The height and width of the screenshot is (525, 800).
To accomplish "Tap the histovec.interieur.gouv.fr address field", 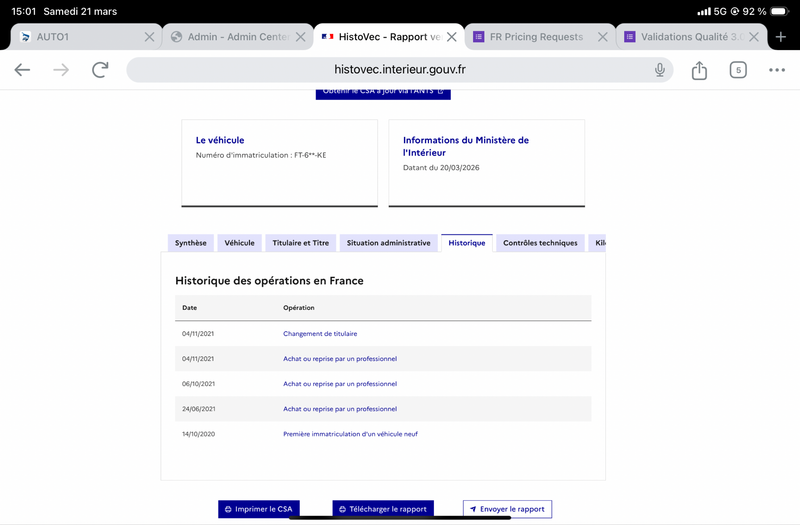I will tap(400, 70).
